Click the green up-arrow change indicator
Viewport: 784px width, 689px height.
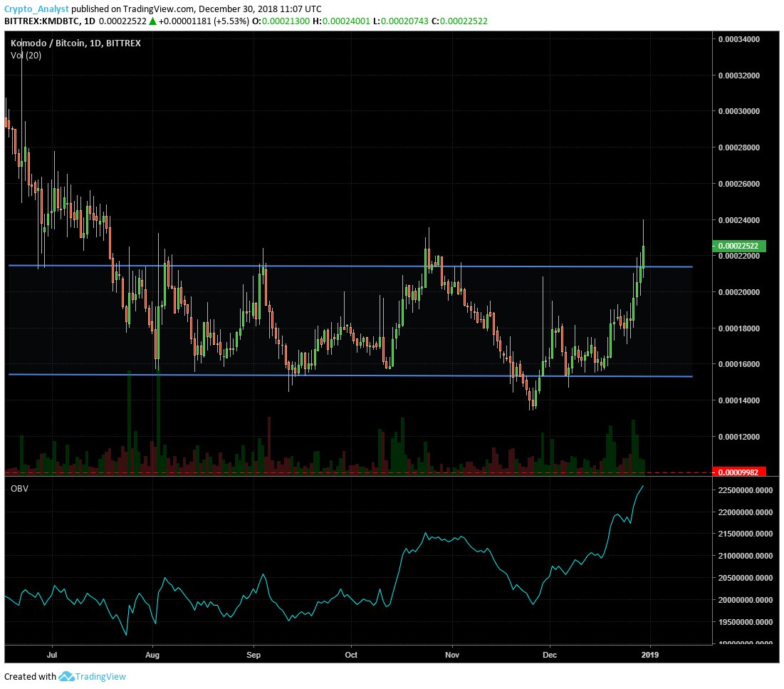[x=151, y=21]
